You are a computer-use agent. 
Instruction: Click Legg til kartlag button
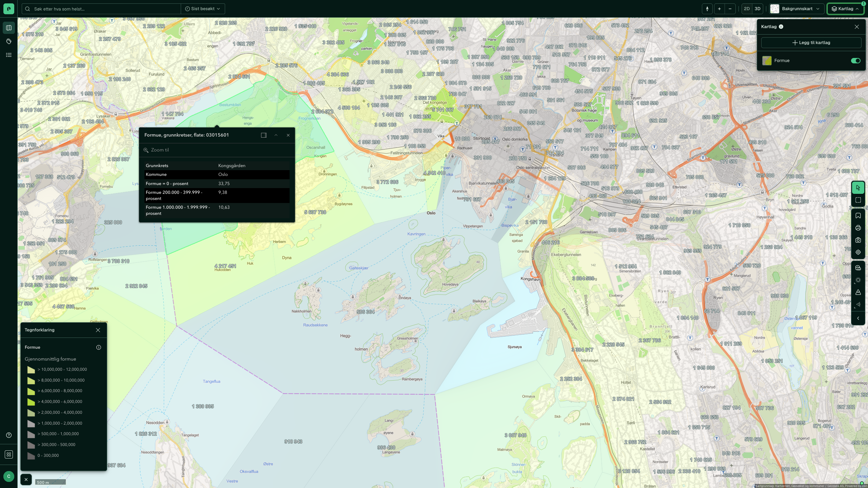pyautogui.click(x=811, y=43)
